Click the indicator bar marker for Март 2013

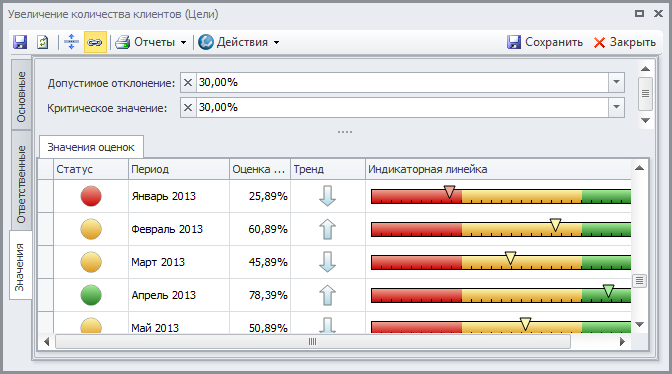(510, 258)
